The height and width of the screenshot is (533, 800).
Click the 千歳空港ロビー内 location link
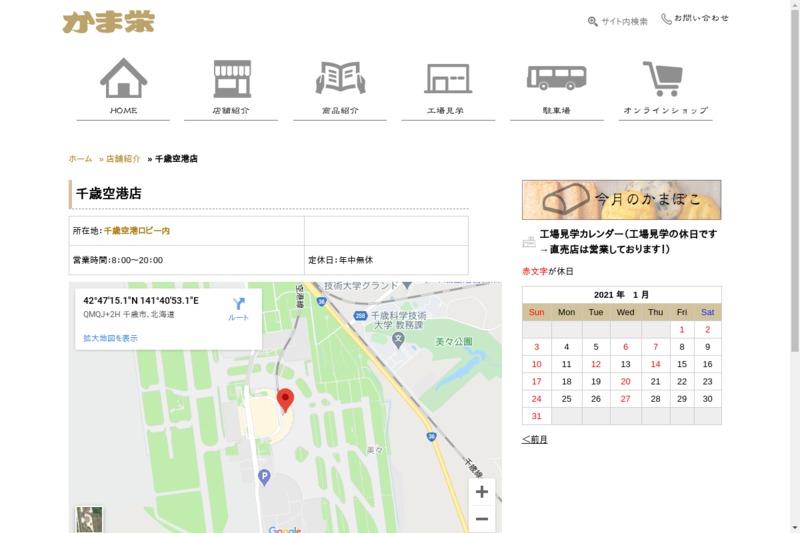(x=137, y=231)
